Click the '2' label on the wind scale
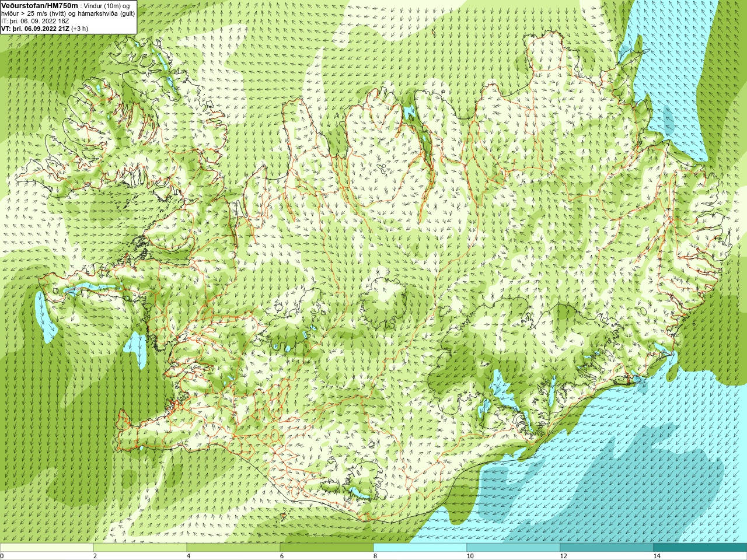747x560 pixels. pos(95,556)
